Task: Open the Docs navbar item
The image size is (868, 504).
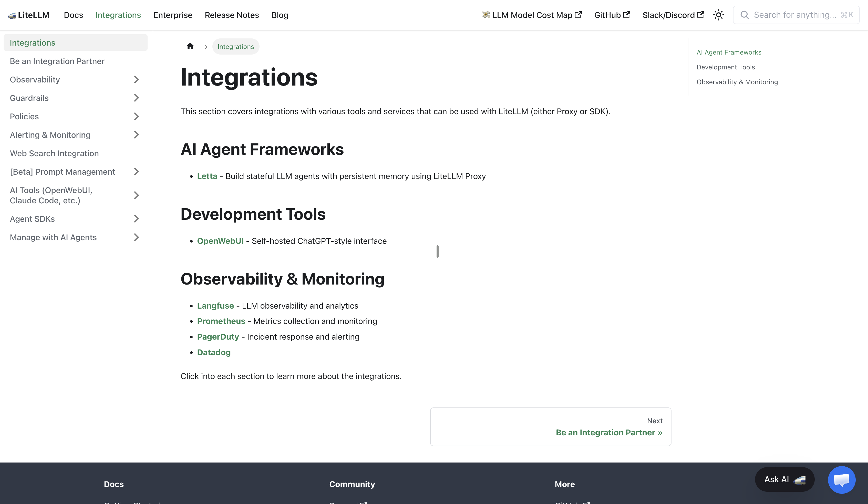Action: [73, 15]
